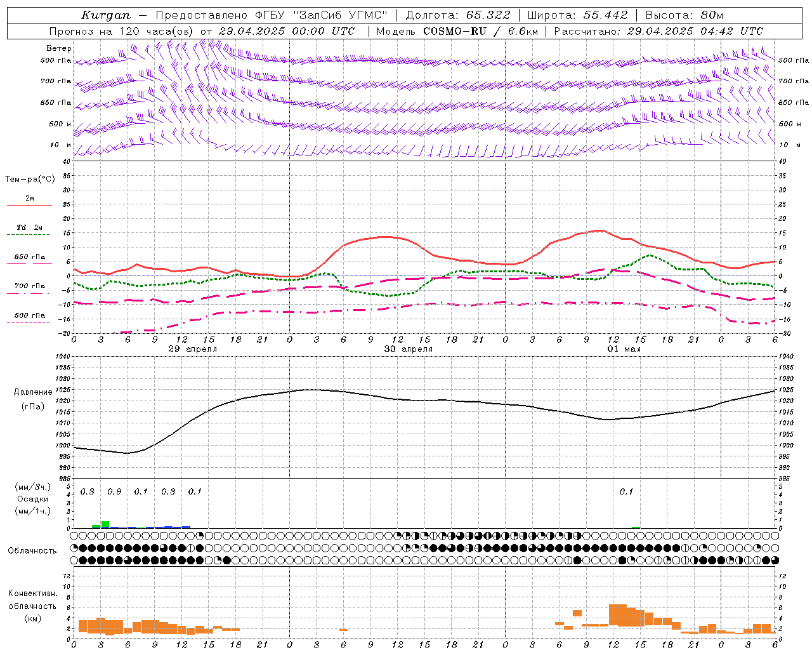Click the latitude value 55.442
Screen dimensions: 812x650
tap(606, 15)
